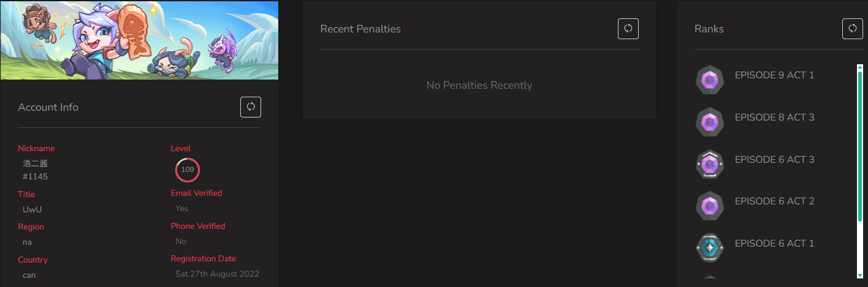The height and width of the screenshot is (287, 868).
Task: Click the green Ranks scrollbar thumb
Action: (x=859, y=147)
